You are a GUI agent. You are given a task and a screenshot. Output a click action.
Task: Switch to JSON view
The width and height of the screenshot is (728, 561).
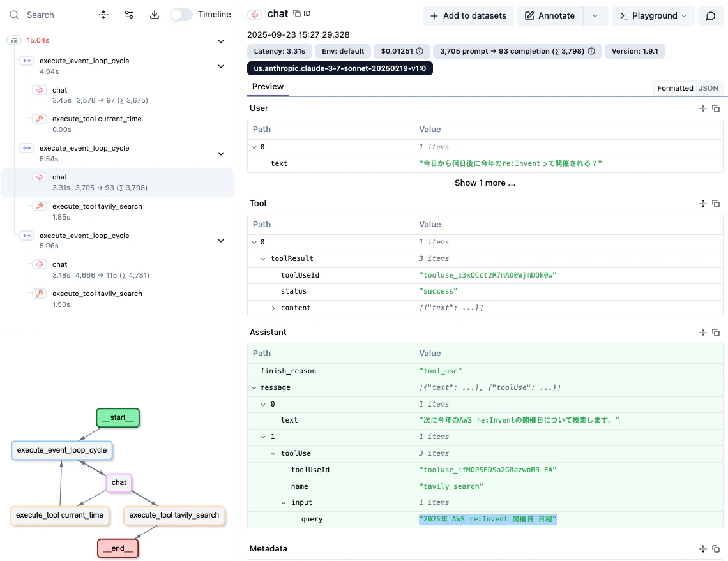(708, 88)
